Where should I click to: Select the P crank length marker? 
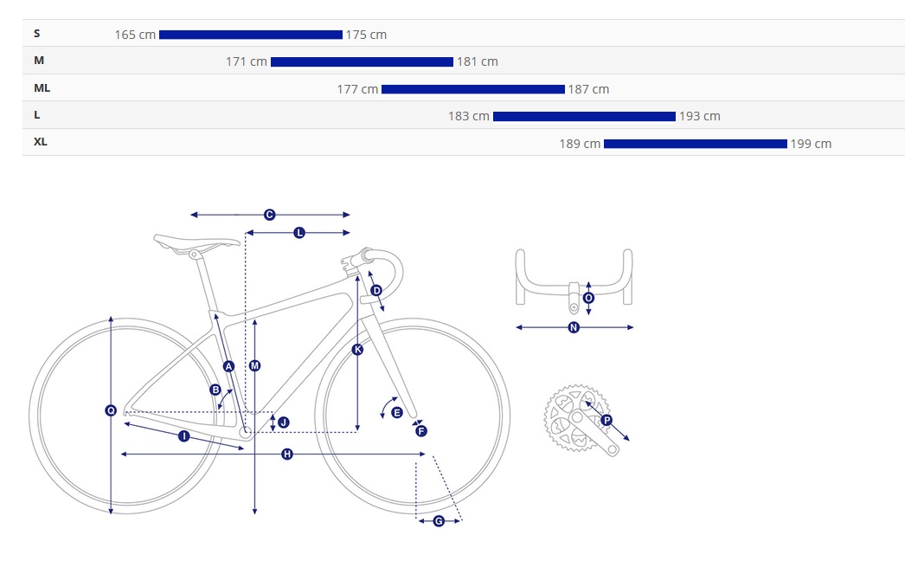(x=606, y=420)
